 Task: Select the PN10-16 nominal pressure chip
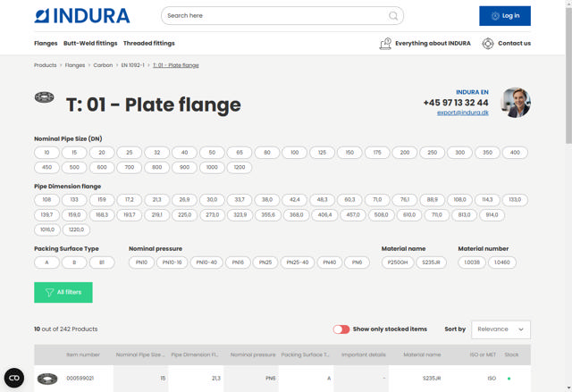point(172,263)
